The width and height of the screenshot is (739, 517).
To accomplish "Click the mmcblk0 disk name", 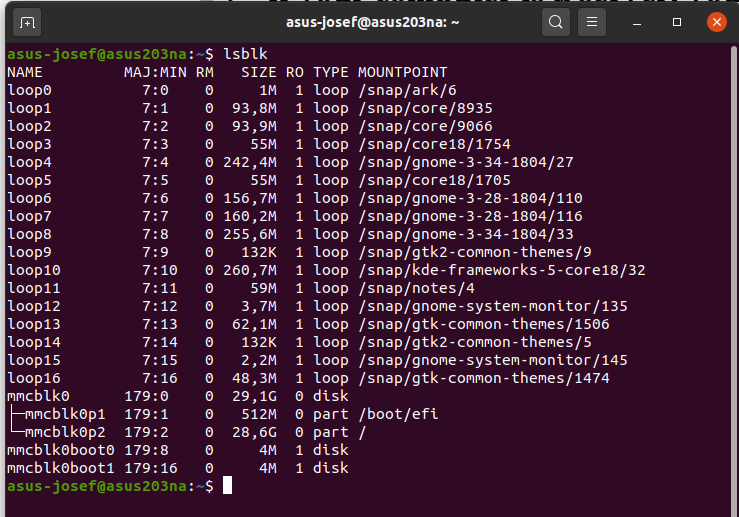I will (x=38, y=395).
